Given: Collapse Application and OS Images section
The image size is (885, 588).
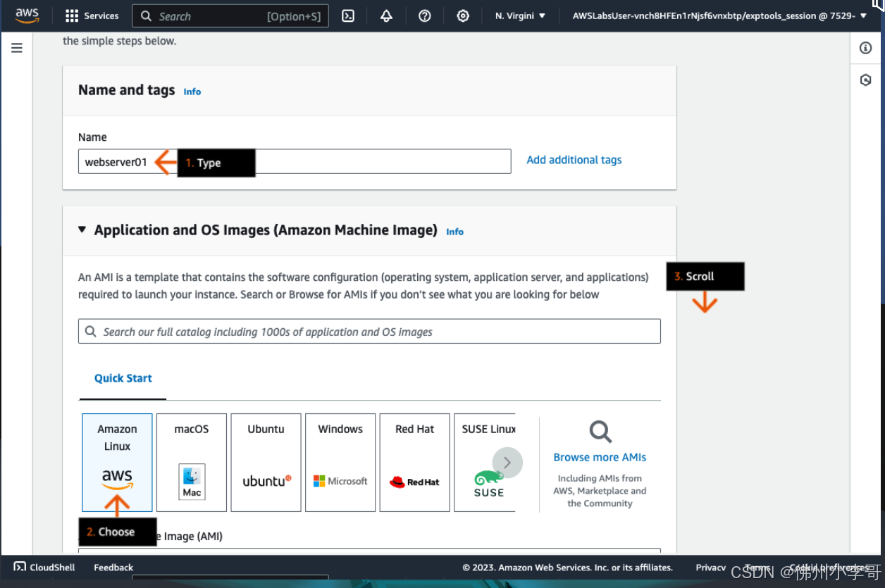Looking at the screenshot, I should 82,230.
